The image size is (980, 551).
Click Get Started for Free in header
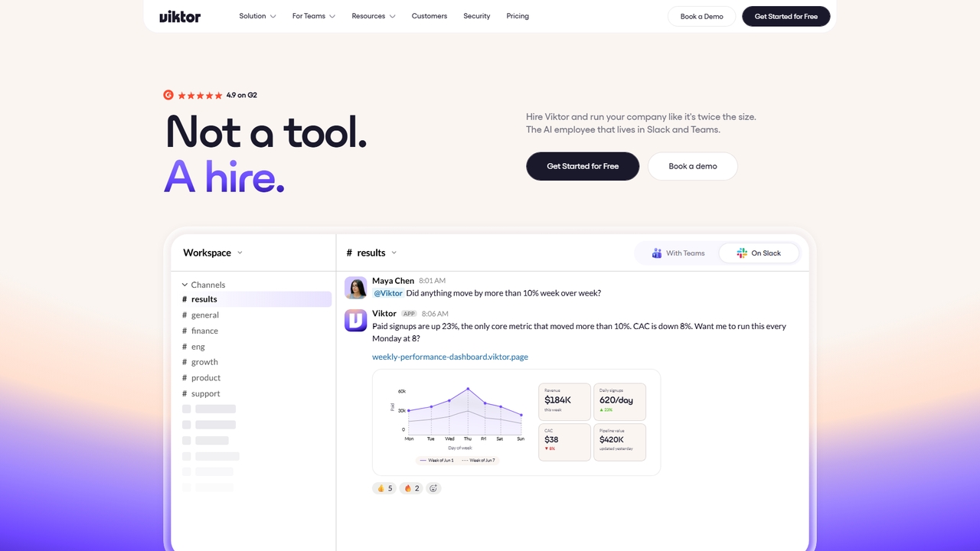[x=786, y=16]
